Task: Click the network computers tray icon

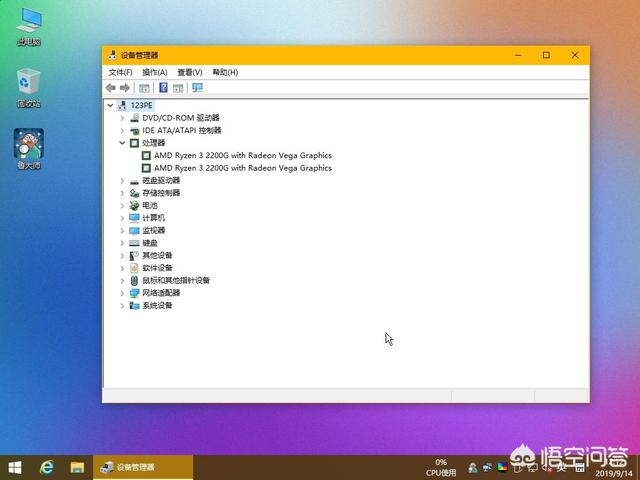Action: (487, 467)
